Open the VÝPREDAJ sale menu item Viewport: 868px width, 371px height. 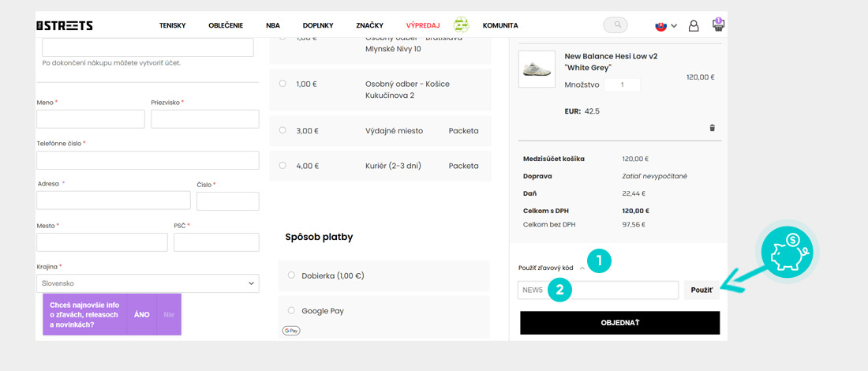coord(422,25)
